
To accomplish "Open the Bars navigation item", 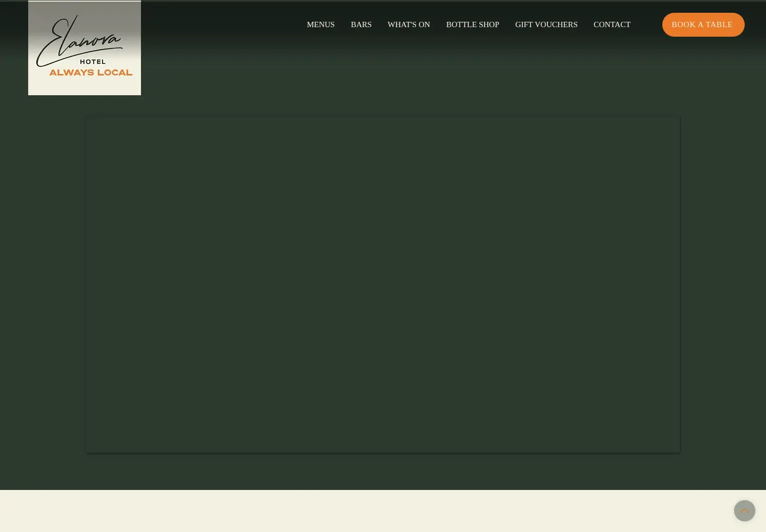I will (361, 24).
